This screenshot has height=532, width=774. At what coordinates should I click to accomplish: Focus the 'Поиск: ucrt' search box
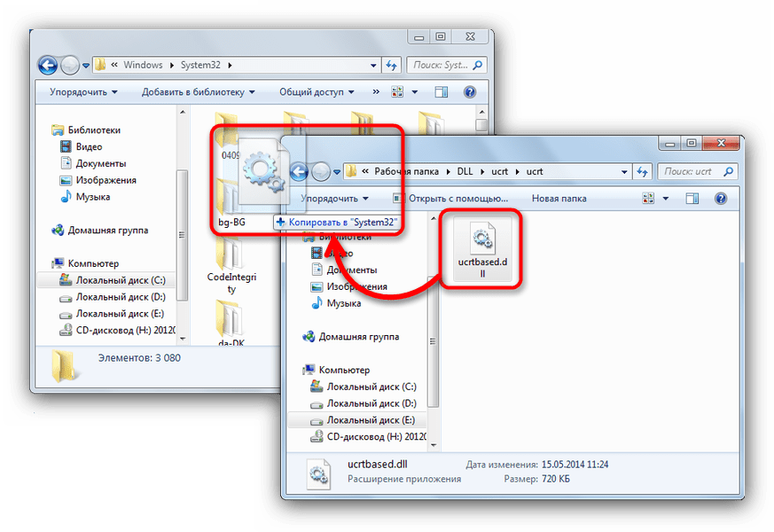698,172
